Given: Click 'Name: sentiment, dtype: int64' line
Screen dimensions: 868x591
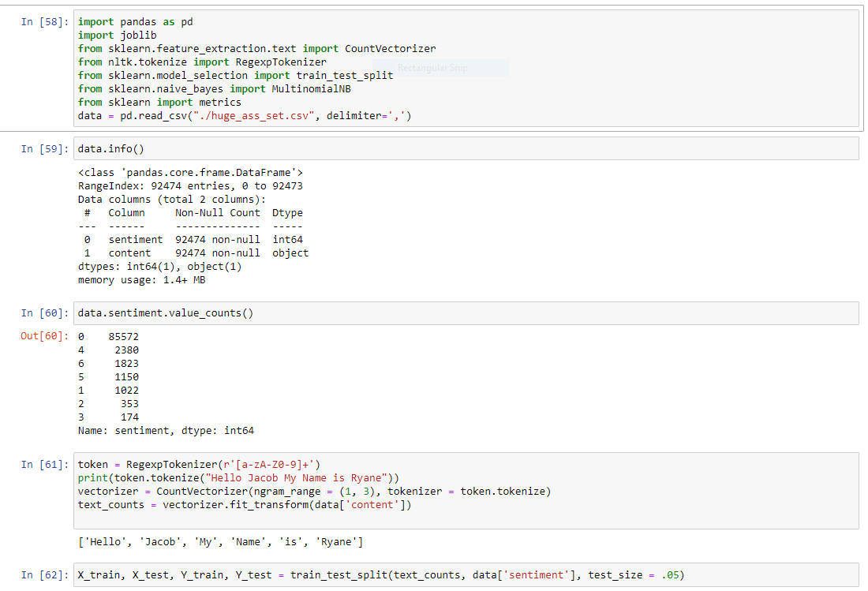Looking at the screenshot, I should [x=166, y=431].
